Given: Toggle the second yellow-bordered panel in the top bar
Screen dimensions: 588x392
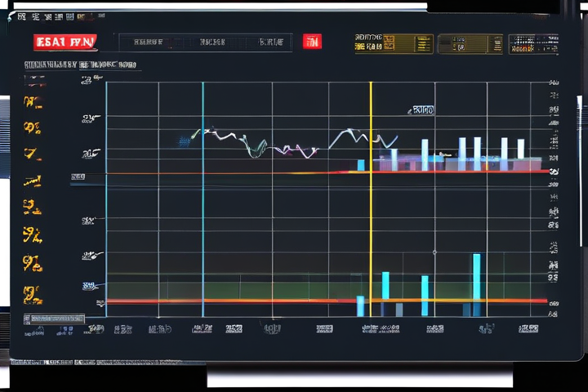Looking at the screenshot, I should [x=469, y=43].
